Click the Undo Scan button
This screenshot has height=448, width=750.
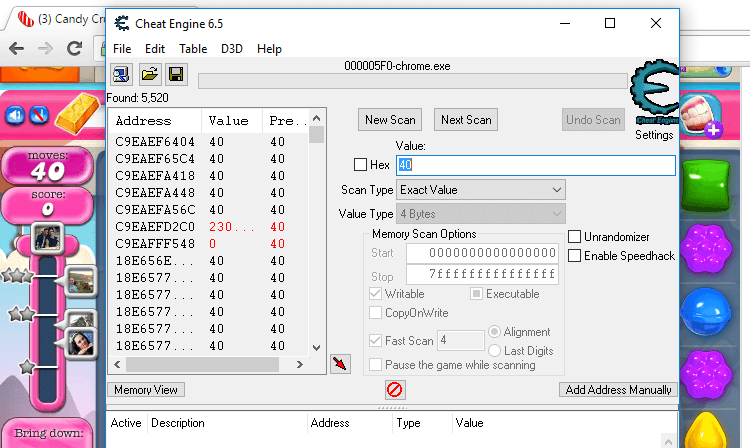(593, 120)
